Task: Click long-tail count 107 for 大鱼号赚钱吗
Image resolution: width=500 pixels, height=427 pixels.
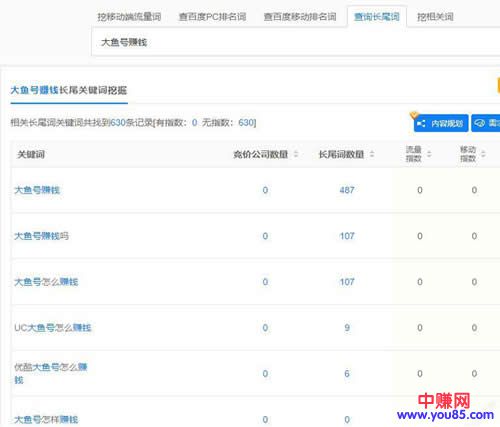Action: [347, 236]
